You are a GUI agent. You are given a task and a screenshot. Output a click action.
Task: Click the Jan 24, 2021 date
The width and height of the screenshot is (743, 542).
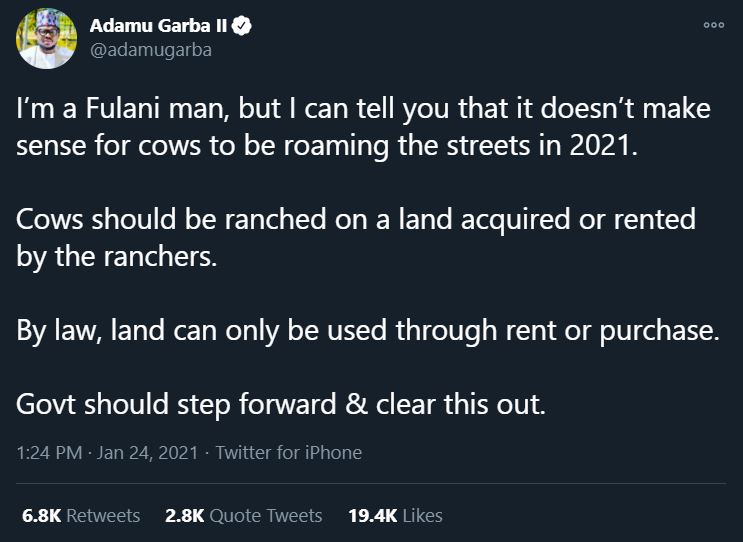(x=147, y=452)
